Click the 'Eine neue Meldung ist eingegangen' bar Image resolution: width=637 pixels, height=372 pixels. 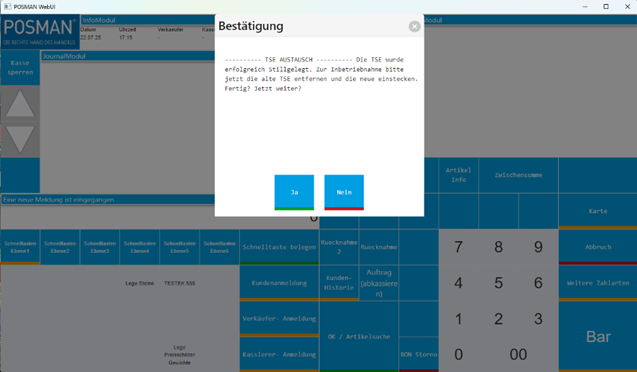[108, 199]
